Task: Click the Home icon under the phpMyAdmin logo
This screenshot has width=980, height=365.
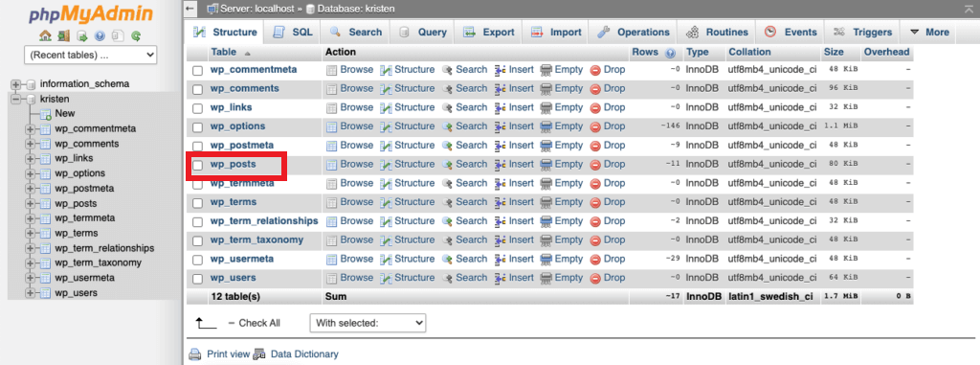Action: tap(45, 35)
